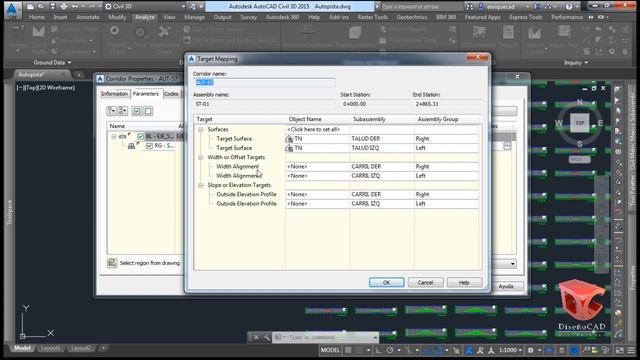Click <None> for CARRIL IZQ Outside Elevation Profile

click(x=317, y=204)
